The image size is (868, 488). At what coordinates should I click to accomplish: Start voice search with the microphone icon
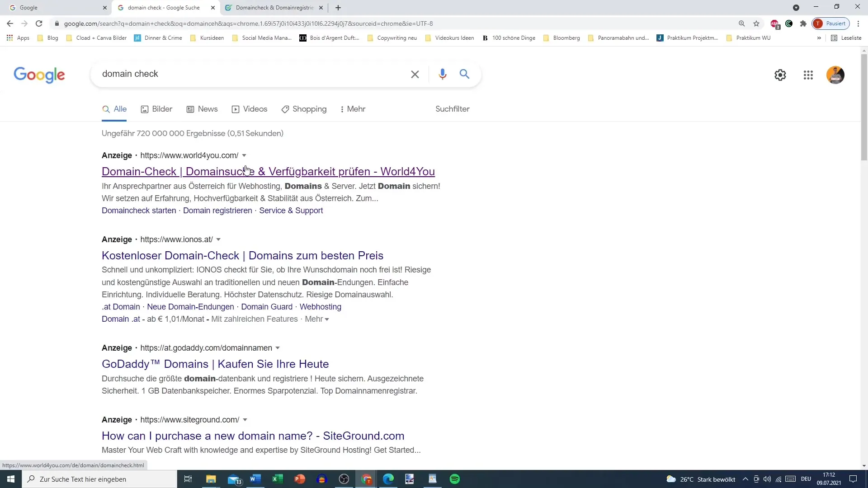pyautogui.click(x=442, y=74)
